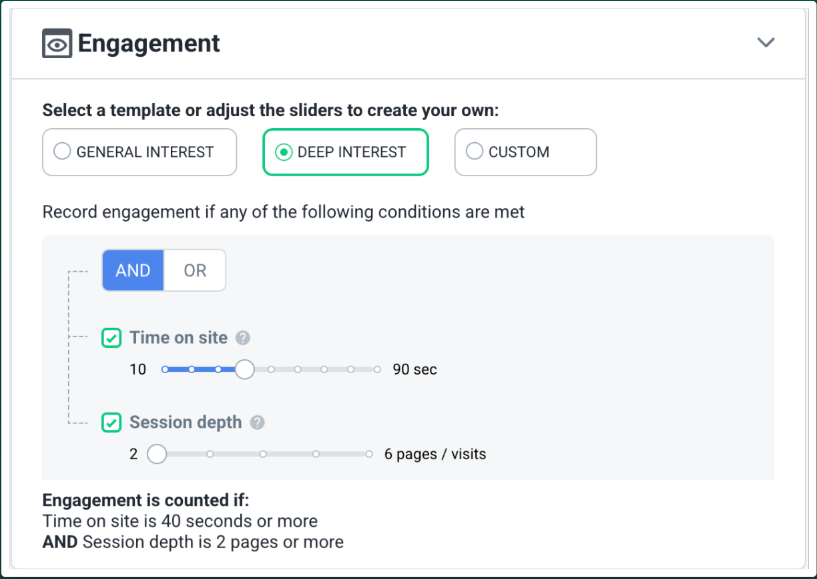Collapse the Engagement section chevron
Screen dimensions: 817x579
pos(766,43)
